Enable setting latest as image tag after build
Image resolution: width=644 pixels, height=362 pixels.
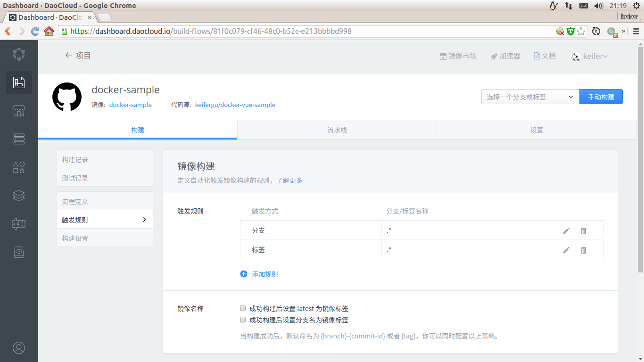pos(243,309)
